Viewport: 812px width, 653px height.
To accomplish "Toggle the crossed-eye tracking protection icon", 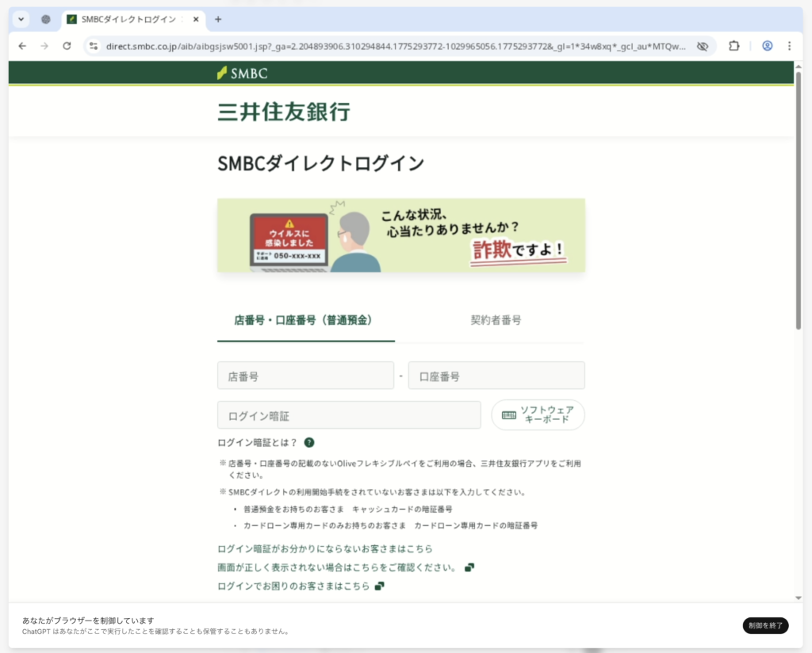I will [x=702, y=46].
